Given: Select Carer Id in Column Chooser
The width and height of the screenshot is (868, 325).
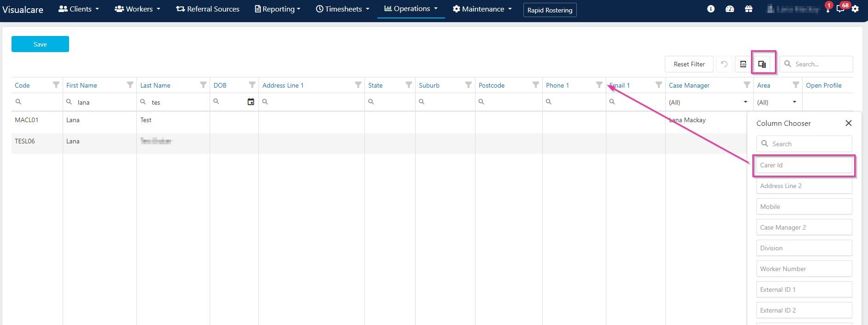Looking at the screenshot, I should [804, 165].
